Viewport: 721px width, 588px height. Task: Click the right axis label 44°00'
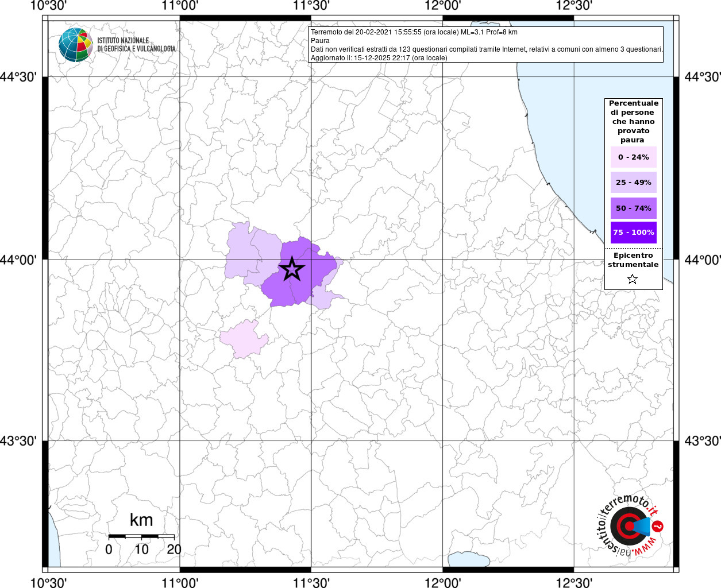(702, 260)
